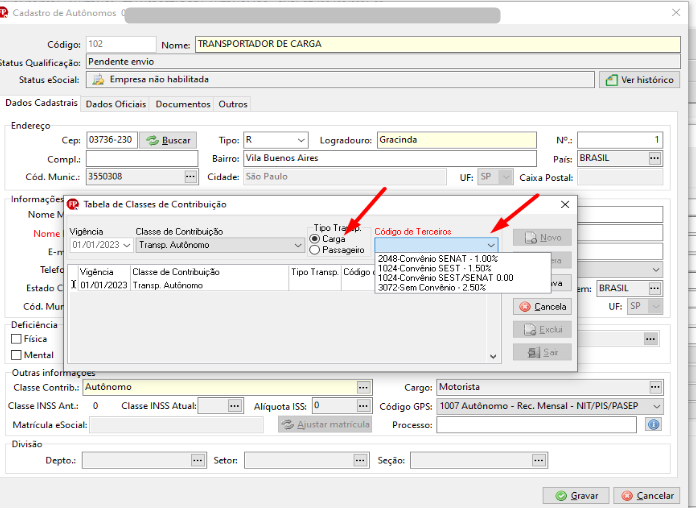Click Cancela in the contribution dialog
696x514 pixels.
[x=542, y=307]
